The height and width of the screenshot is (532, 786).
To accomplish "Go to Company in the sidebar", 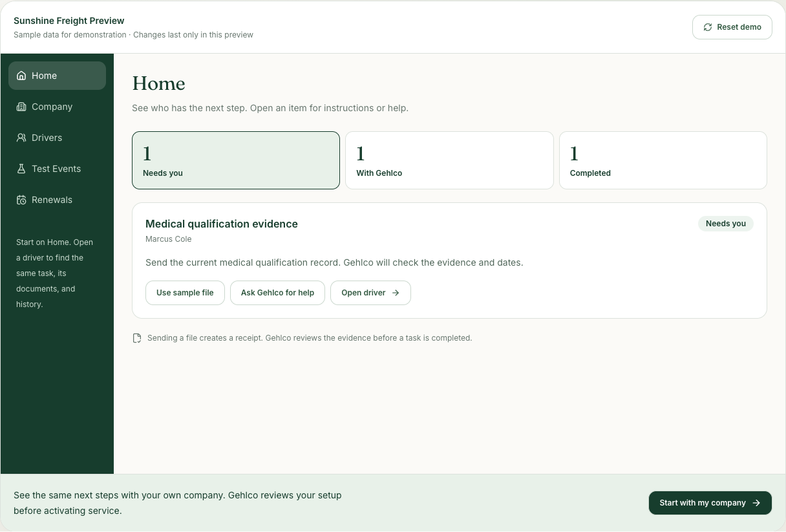I will [x=57, y=107].
